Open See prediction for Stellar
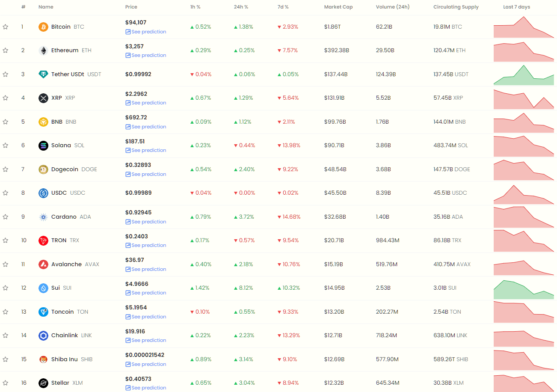The image size is (557, 392). tap(146, 388)
